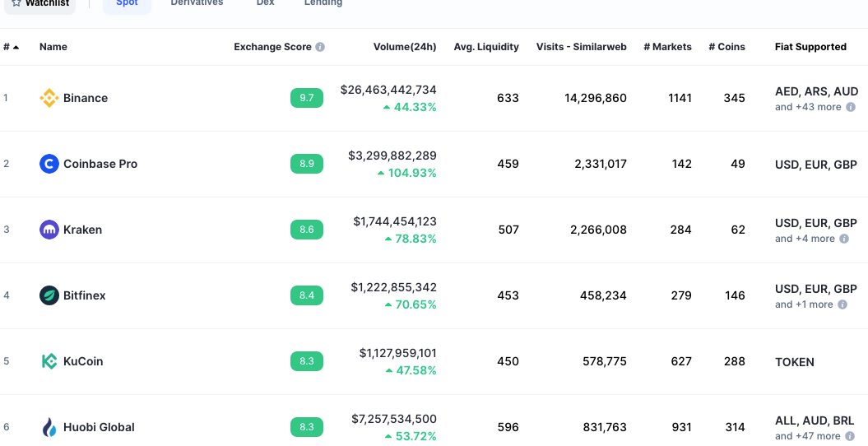Image resolution: width=868 pixels, height=446 pixels.
Task: Click info icon beside 'and +47 more'
Action: 850,436
